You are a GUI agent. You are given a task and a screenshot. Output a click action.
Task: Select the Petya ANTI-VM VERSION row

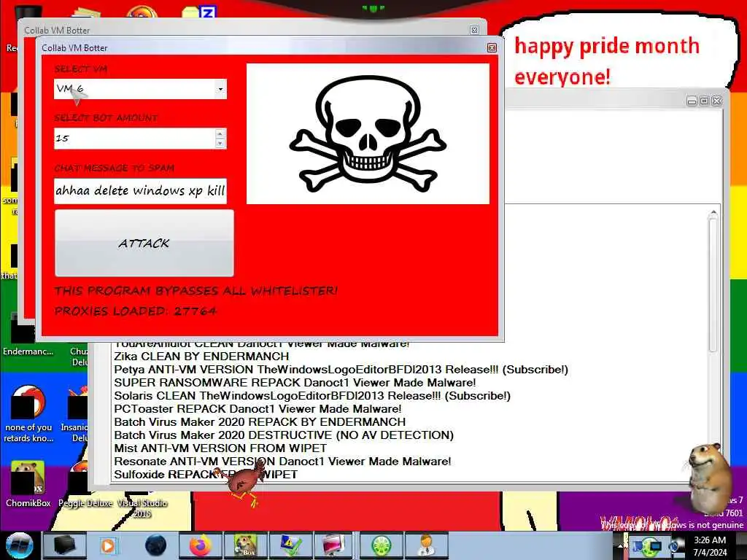click(341, 370)
